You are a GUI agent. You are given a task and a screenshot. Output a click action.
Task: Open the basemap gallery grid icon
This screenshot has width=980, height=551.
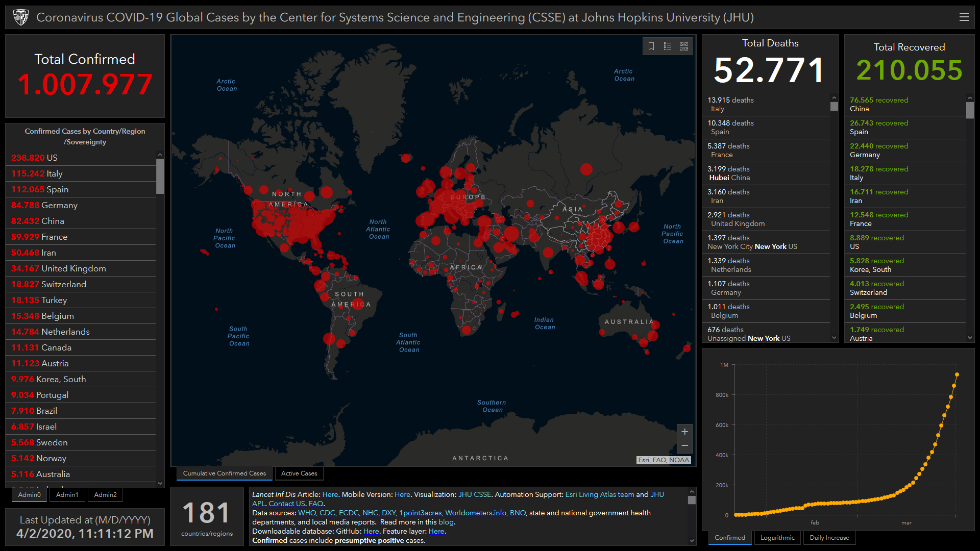(x=684, y=46)
